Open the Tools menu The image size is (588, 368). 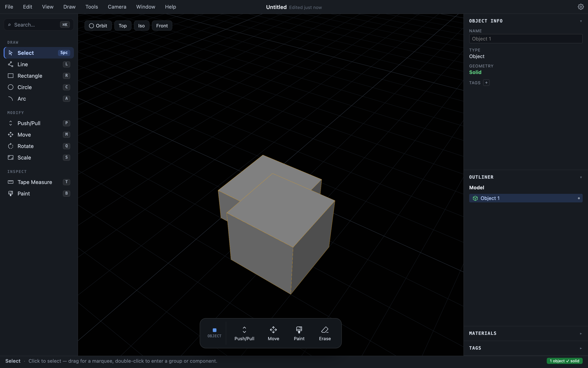(92, 7)
